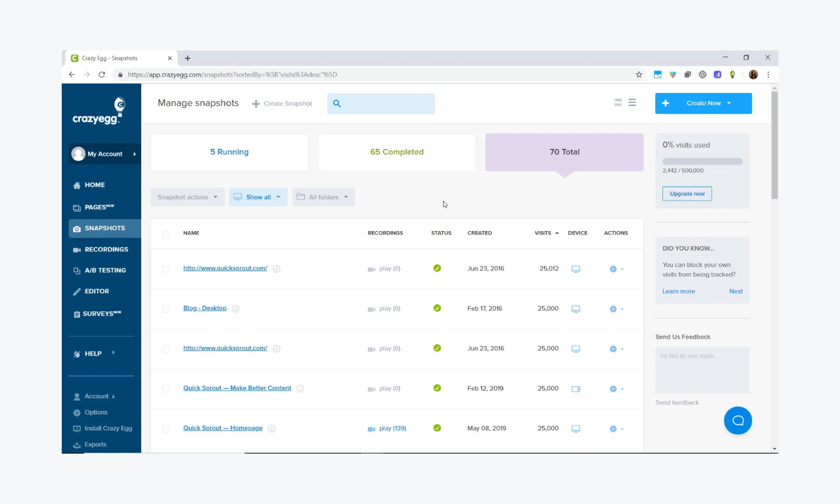
Task: Click tablet device icon for Make Better Content
Action: [576, 389]
